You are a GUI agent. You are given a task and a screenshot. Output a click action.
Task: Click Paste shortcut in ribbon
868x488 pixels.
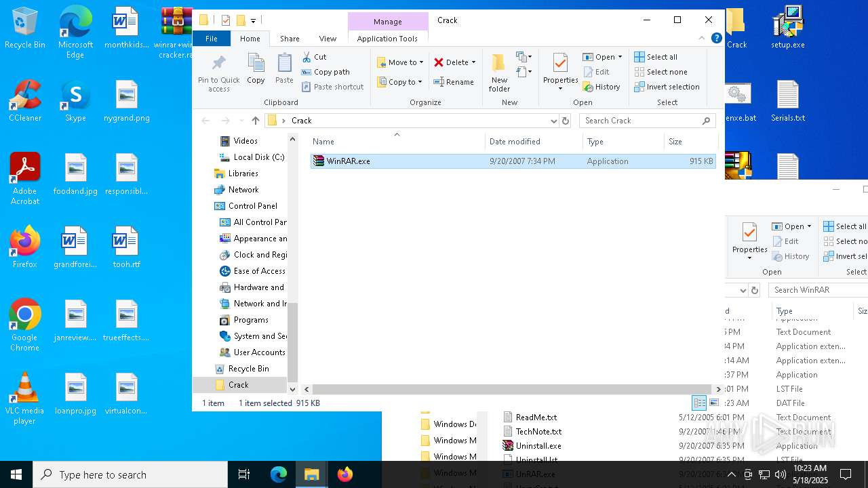coord(332,87)
